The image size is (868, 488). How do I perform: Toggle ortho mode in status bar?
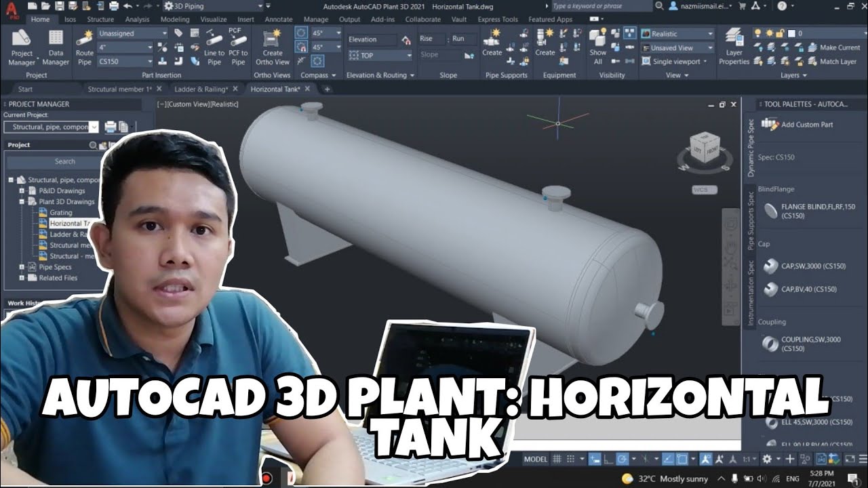click(608, 459)
